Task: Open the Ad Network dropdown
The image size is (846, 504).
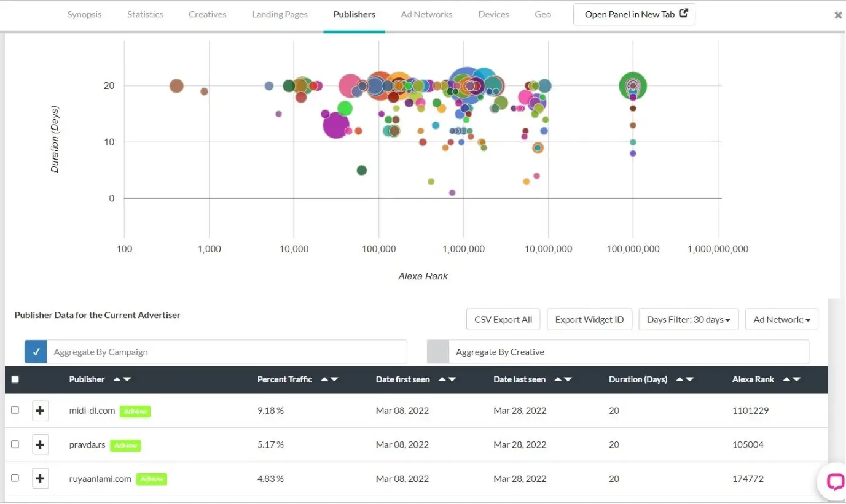Action: click(x=781, y=319)
